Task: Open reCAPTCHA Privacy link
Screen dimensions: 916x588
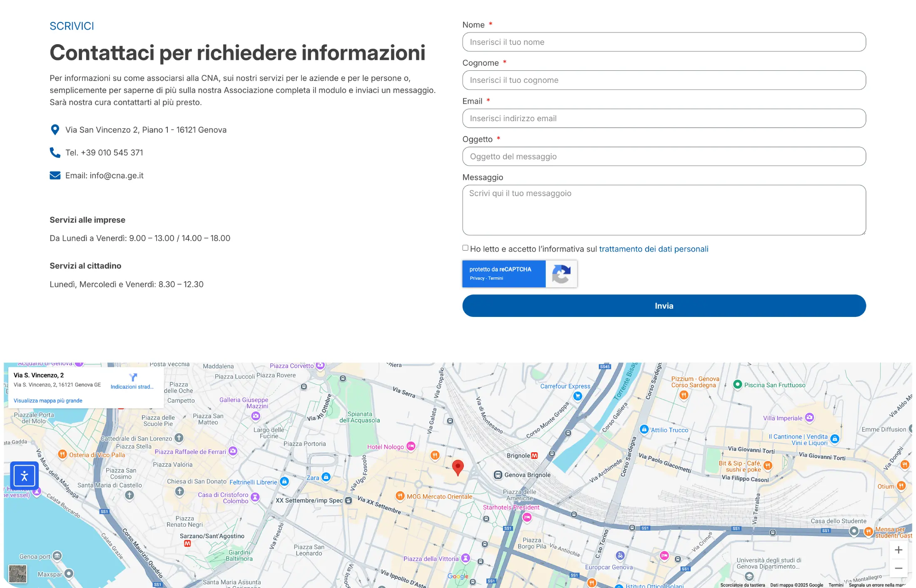Action: click(x=477, y=279)
